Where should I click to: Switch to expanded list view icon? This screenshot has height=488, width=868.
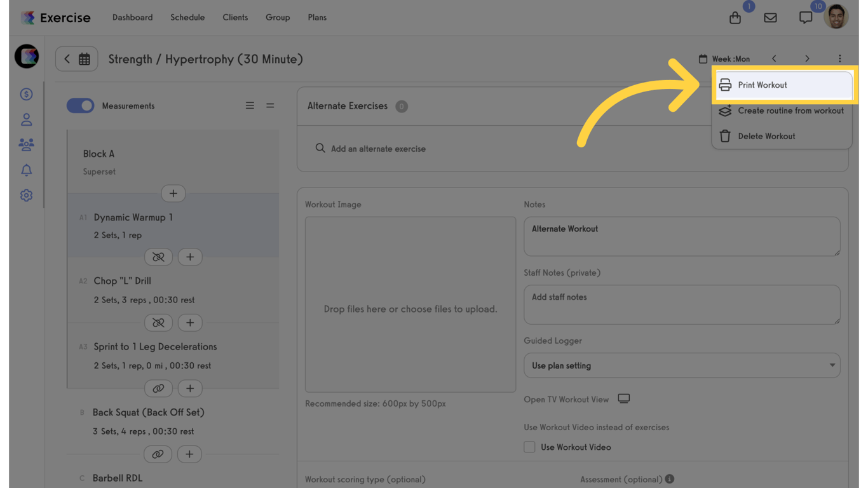(x=250, y=105)
